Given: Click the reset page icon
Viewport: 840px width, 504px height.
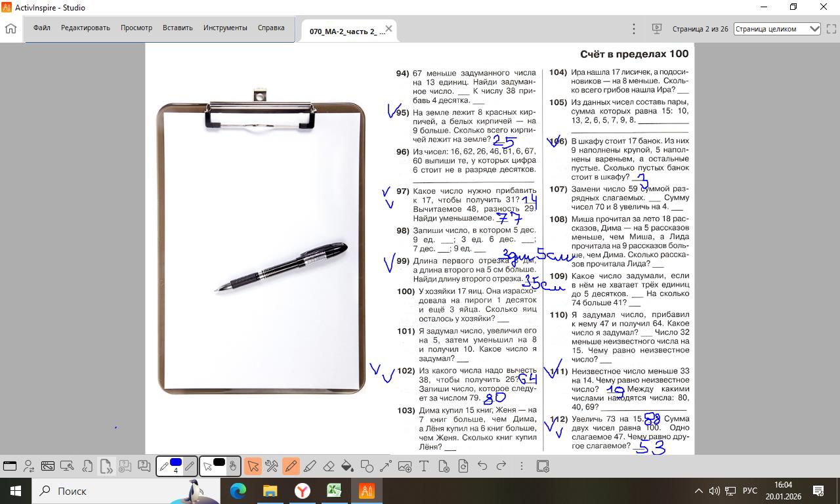Looking at the screenshot, I should point(463,466).
